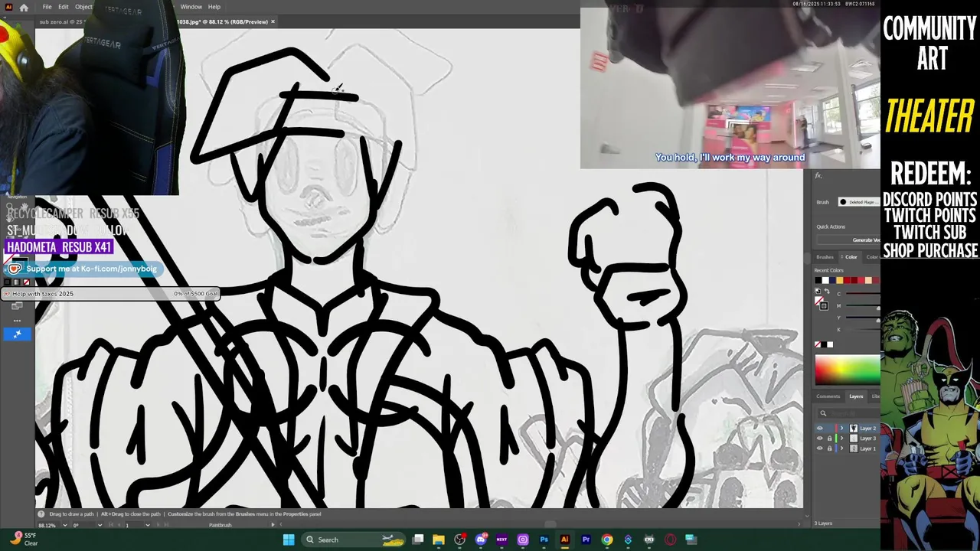Click the weather widget showing 55°F Clear
This screenshot has width=980, height=551.
click(x=23, y=540)
